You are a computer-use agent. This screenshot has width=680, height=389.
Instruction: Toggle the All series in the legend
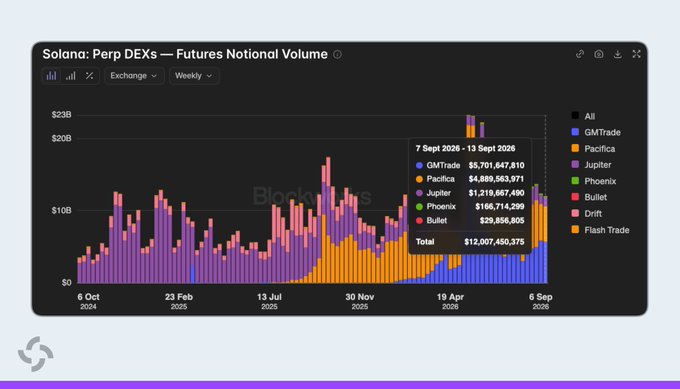(583, 116)
